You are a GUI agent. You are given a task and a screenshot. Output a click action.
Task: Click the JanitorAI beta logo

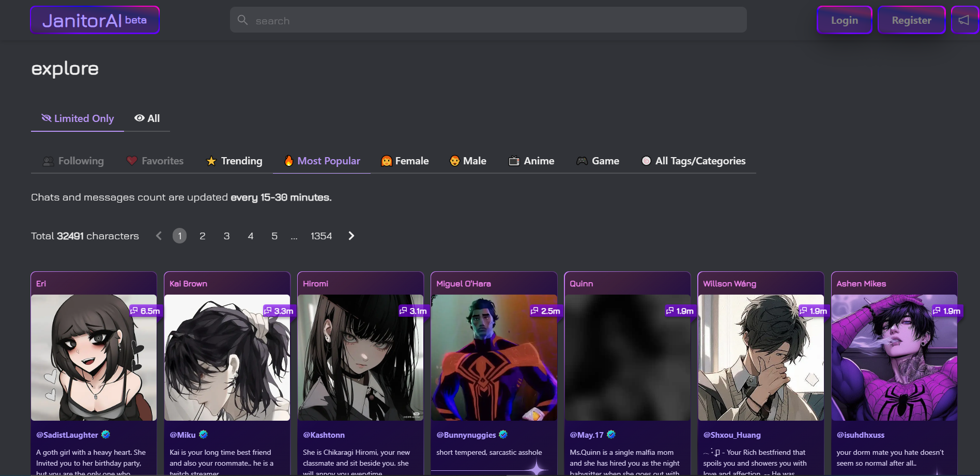pyautogui.click(x=95, y=20)
